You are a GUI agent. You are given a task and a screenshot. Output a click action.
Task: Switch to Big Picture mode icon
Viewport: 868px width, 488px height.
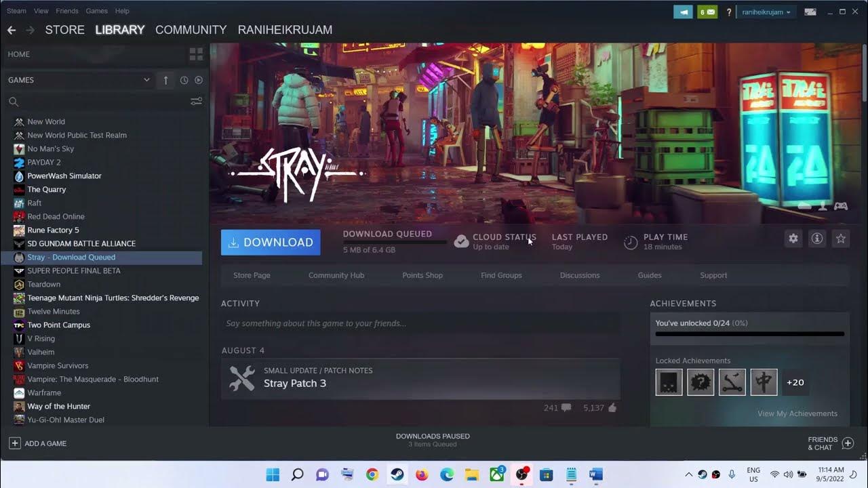[810, 12]
